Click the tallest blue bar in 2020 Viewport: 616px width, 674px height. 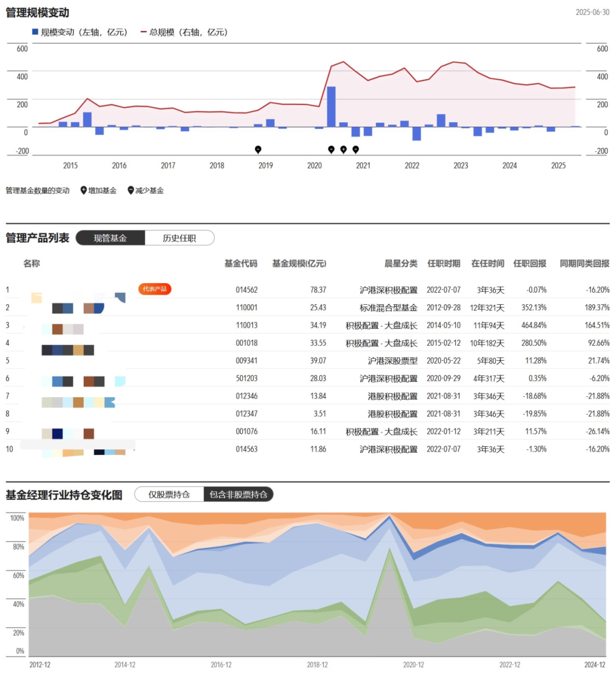[331, 107]
